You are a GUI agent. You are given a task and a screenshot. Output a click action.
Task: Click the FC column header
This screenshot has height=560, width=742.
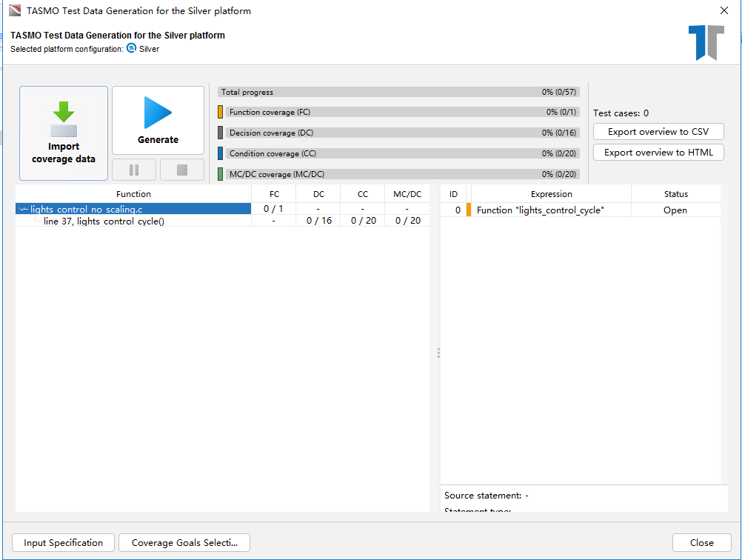tap(274, 194)
